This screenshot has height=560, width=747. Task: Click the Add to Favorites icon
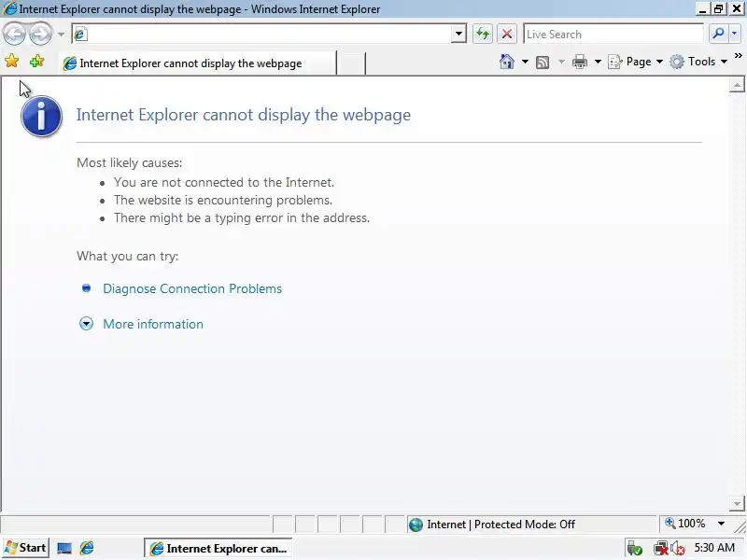tap(36, 61)
